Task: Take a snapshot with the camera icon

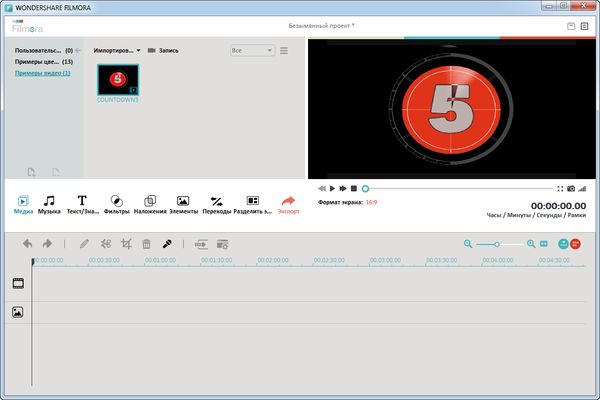Action: [571, 188]
